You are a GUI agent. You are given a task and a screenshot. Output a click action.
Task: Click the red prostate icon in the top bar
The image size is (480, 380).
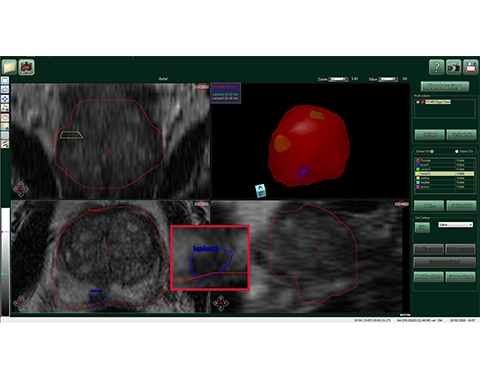[x=26, y=67]
